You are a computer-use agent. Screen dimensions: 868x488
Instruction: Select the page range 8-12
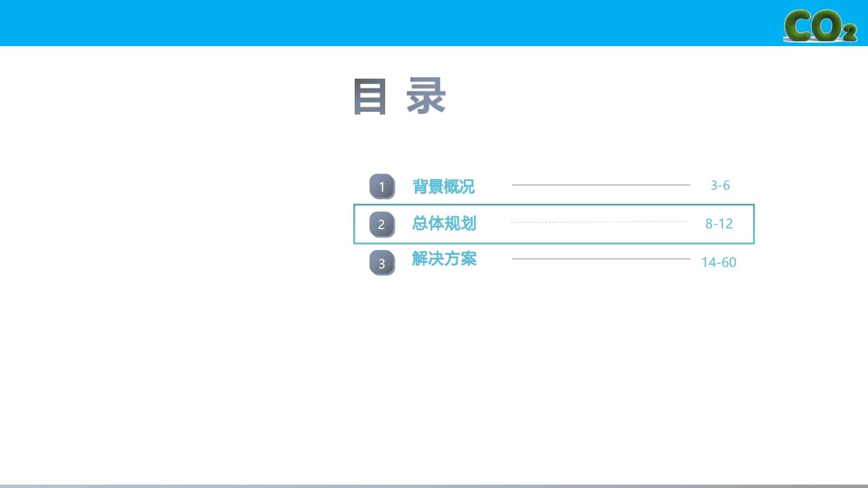[719, 224]
